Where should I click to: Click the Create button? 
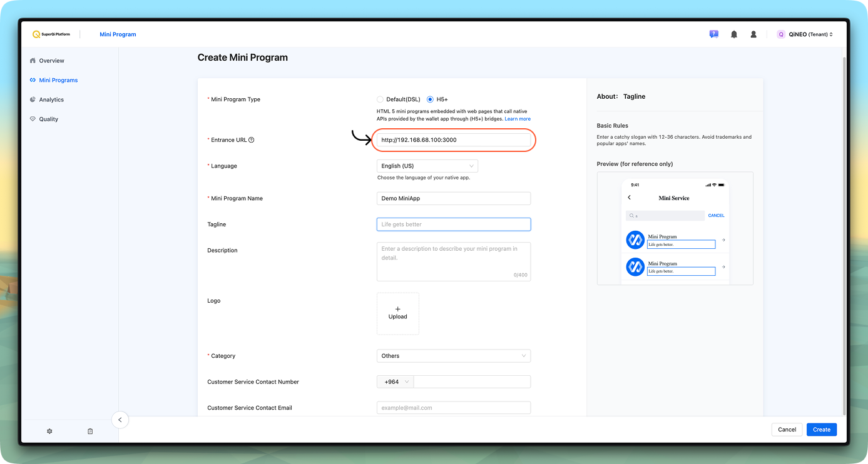pos(821,430)
